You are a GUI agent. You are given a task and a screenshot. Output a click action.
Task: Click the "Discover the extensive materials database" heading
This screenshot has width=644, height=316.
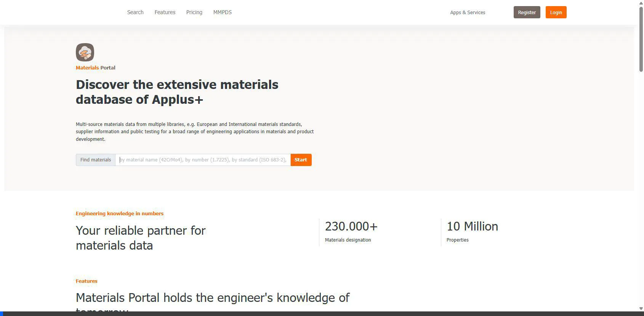tap(177, 92)
